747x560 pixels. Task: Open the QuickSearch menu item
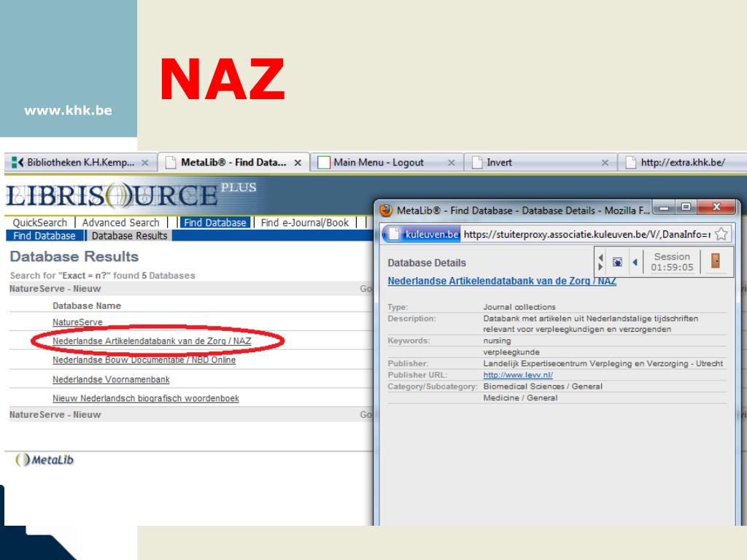click(x=40, y=223)
